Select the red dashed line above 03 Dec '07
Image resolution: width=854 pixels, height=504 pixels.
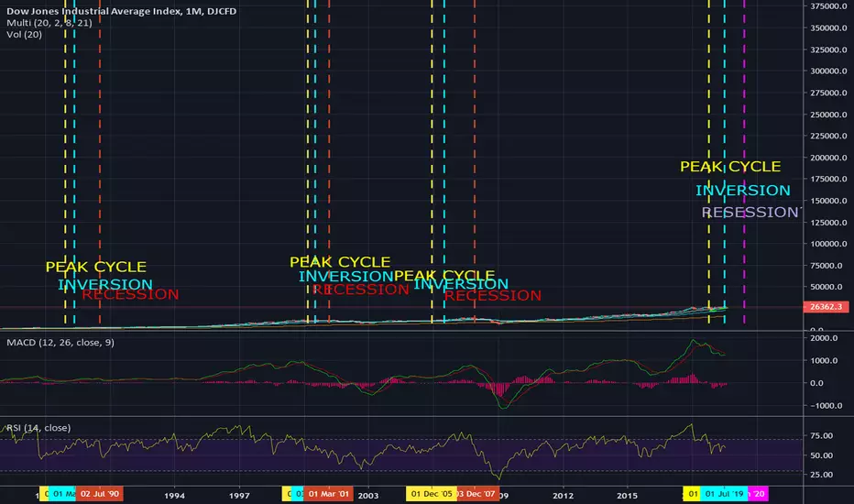point(475,162)
